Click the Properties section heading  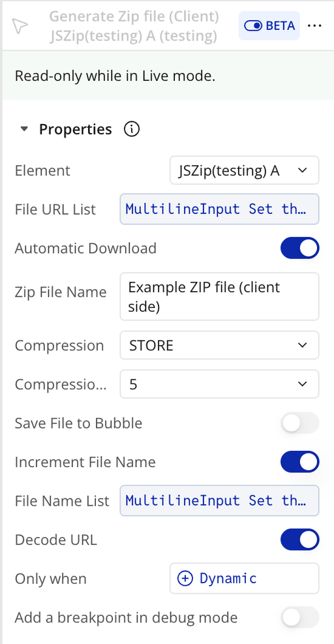tap(76, 129)
